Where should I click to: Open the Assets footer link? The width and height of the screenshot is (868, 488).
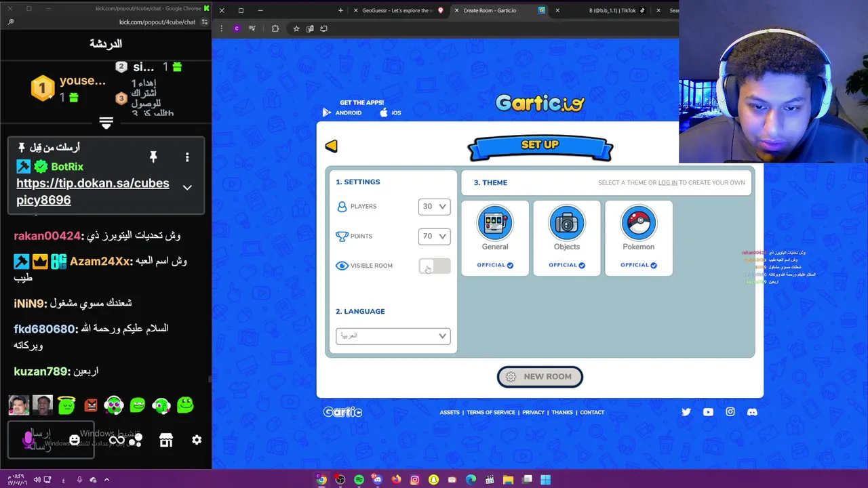(x=450, y=412)
